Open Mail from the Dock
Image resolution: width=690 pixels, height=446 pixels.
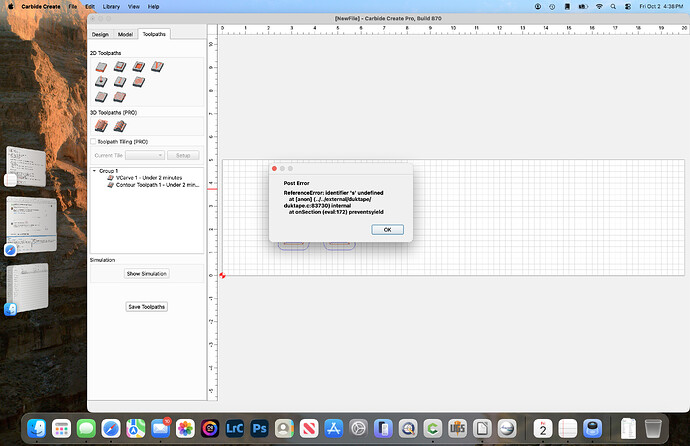161,428
